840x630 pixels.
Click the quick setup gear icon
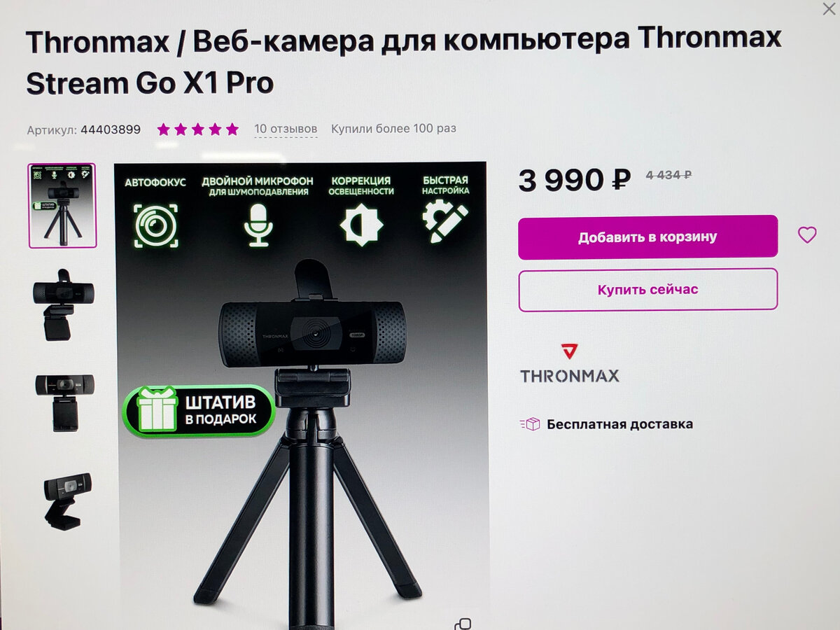tap(445, 220)
